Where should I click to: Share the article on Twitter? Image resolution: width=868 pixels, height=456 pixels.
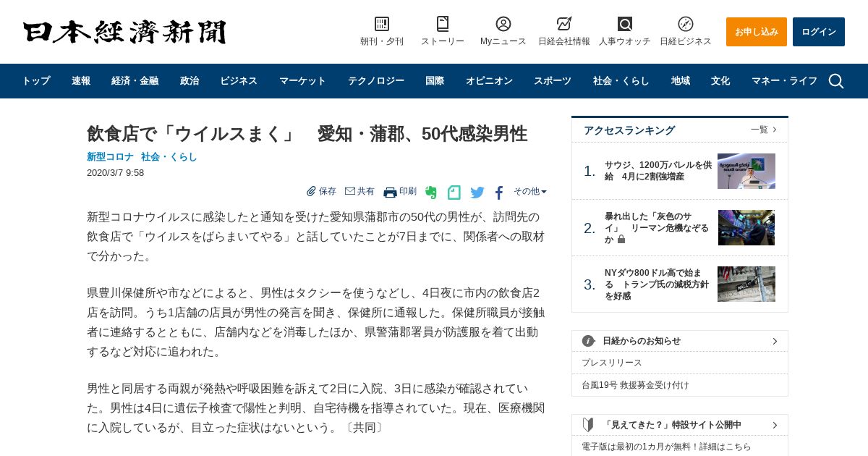click(x=477, y=193)
